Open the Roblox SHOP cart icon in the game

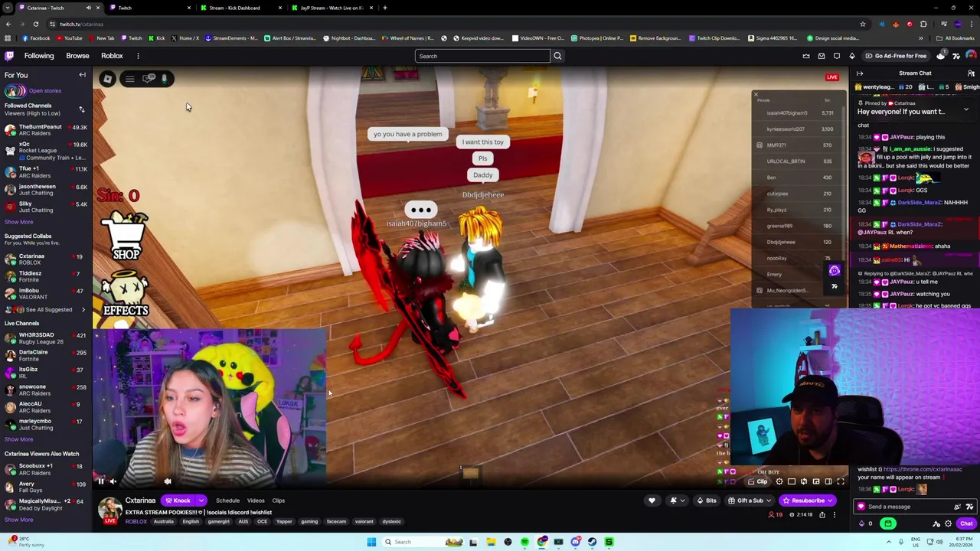126,236
